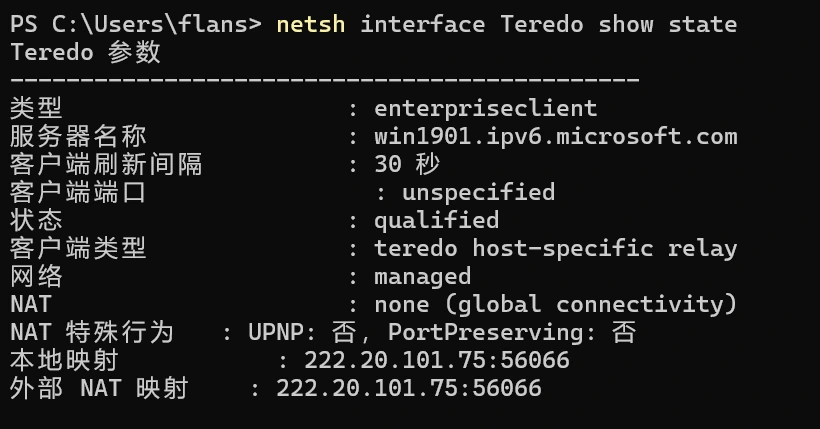Click the netsh command word
The image size is (820, 429).
[311, 24]
